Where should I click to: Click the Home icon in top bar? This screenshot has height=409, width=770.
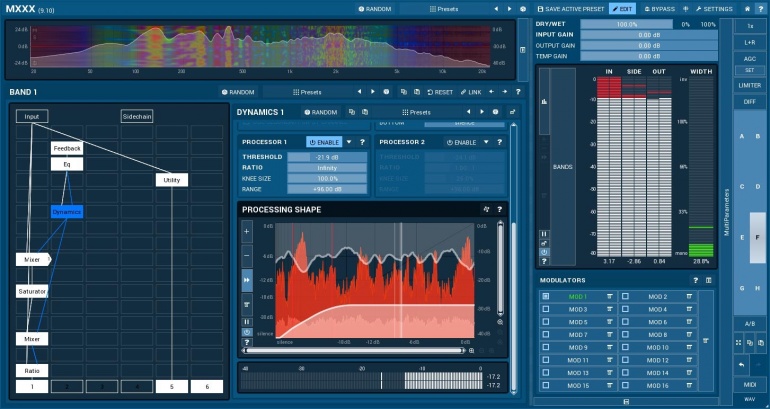pyautogui.click(x=747, y=8)
